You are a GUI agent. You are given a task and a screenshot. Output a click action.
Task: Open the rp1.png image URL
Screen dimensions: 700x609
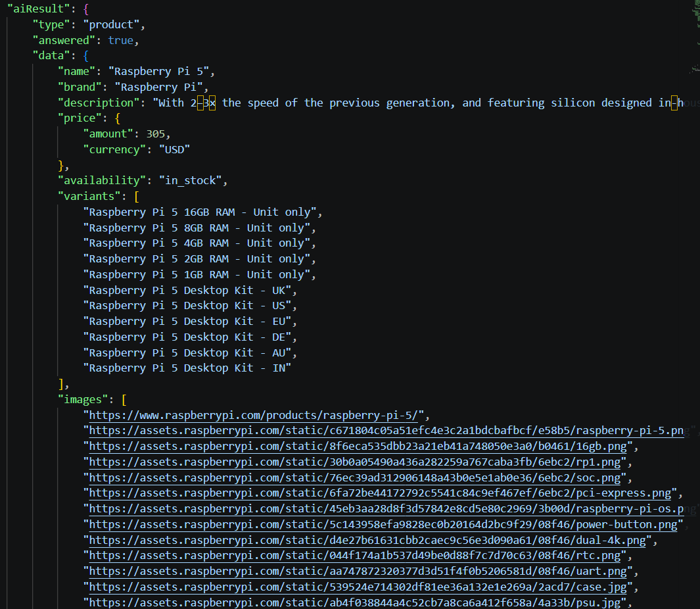(355, 462)
